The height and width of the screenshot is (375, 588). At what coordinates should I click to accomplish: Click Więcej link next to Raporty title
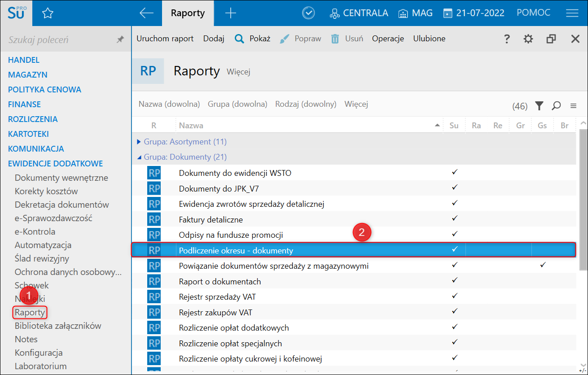coord(238,72)
